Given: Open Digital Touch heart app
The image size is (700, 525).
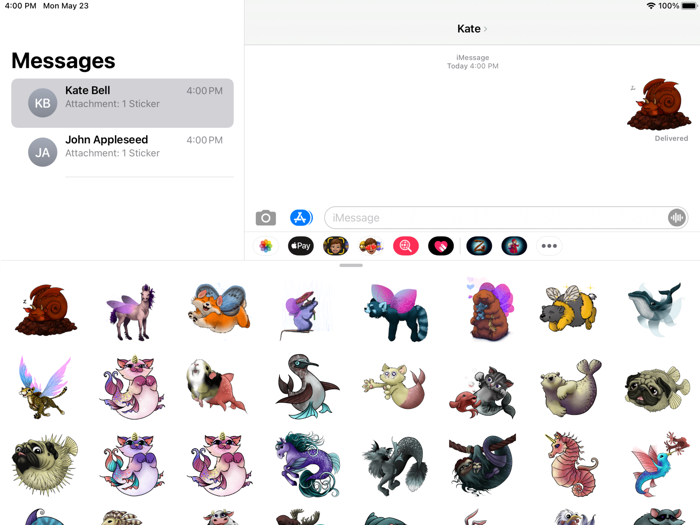Looking at the screenshot, I should pyautogui.click(x=441, y=246).
